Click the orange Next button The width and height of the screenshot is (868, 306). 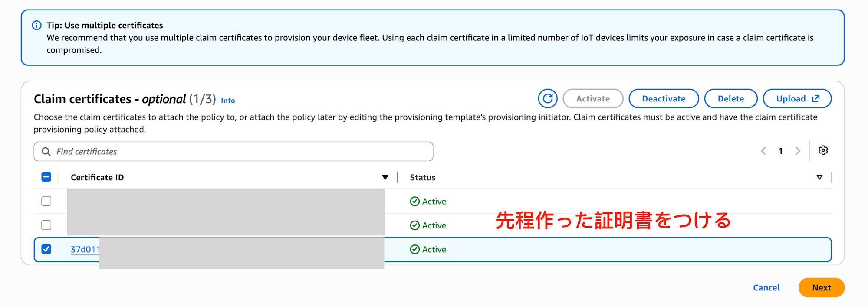click(822, 288)
